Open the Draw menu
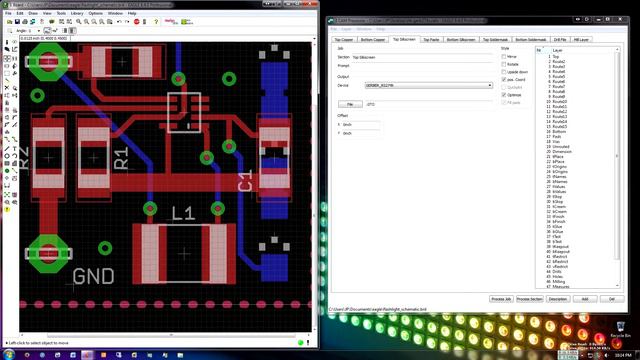640x360 pixels. [33, 13]
